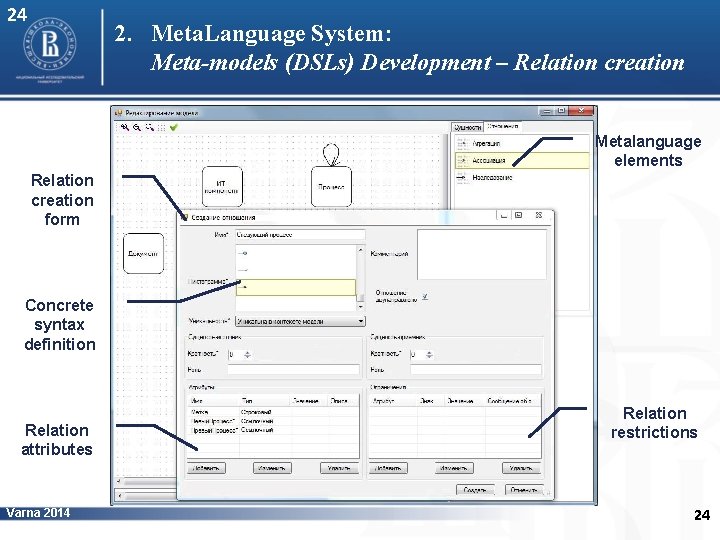
Task: Click the Создать button in dialog
Action: [475, 490]
